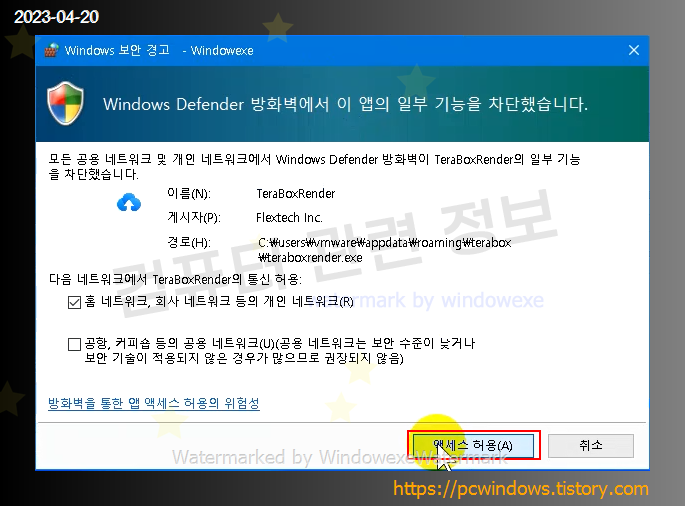Check the public network (공용 네트워크) checkbox

tap(74, 344)
